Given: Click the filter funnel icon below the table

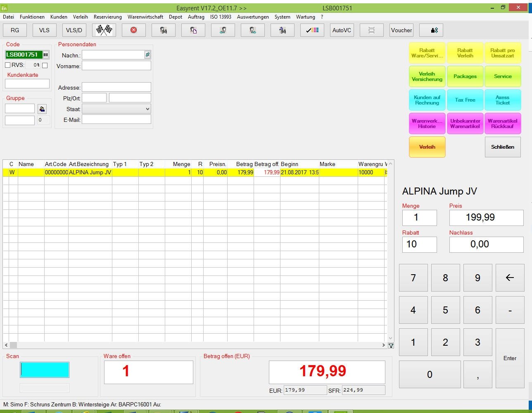Looking at the screenshot, I should 391,345.
